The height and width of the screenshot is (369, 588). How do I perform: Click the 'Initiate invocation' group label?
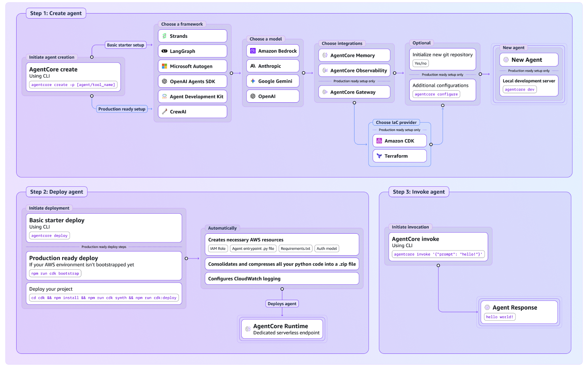click(x=410, y=227)
